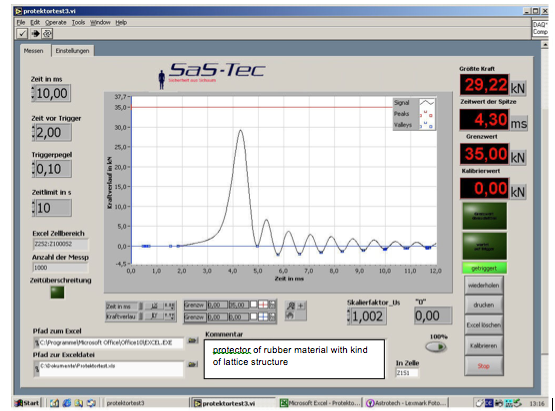Browse folder for Pfad zum Excel
The width and height of the screenshot is (555, 411).
tap(192, 341)
